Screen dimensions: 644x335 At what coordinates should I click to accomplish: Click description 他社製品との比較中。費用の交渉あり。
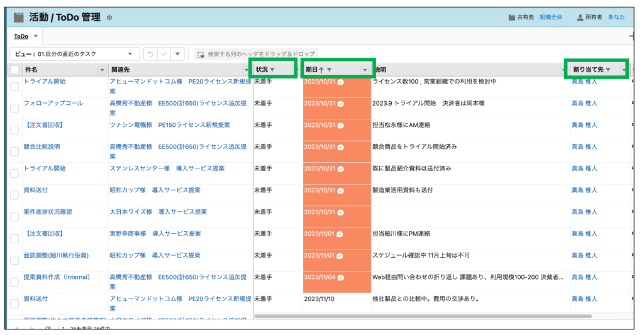[426, 299]
